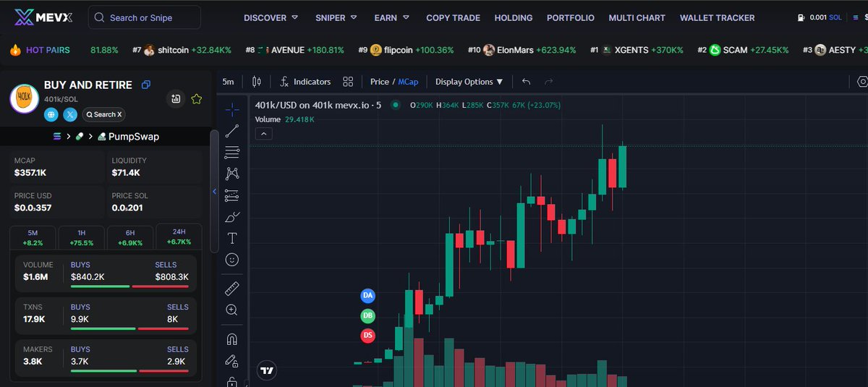The height and width of the screenshot is (387, 868).
Task: Select the brush drawing tool
Action: pyautogui.click(x=231, y=216)
